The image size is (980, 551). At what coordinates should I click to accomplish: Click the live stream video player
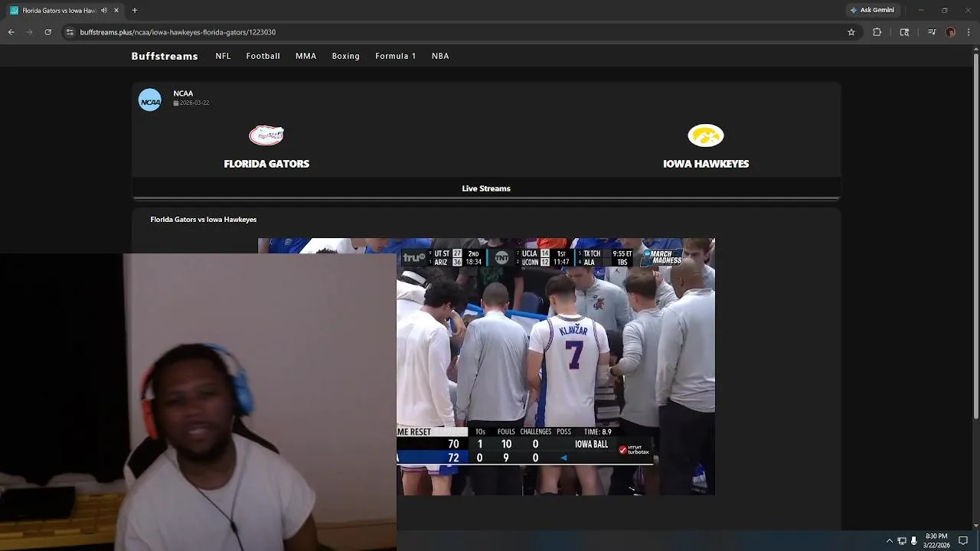pyautogui.click(x=486, y=367)
